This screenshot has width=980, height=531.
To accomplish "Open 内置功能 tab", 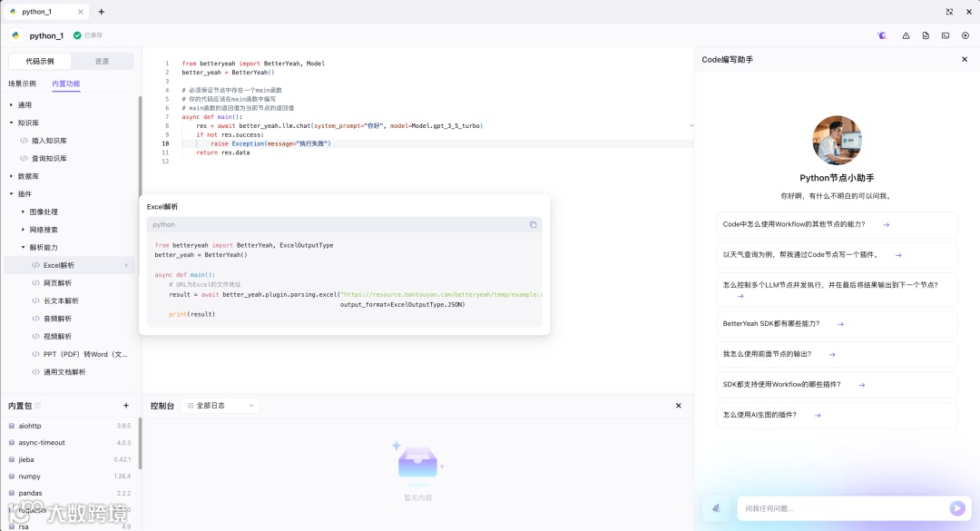I will 66,84.
